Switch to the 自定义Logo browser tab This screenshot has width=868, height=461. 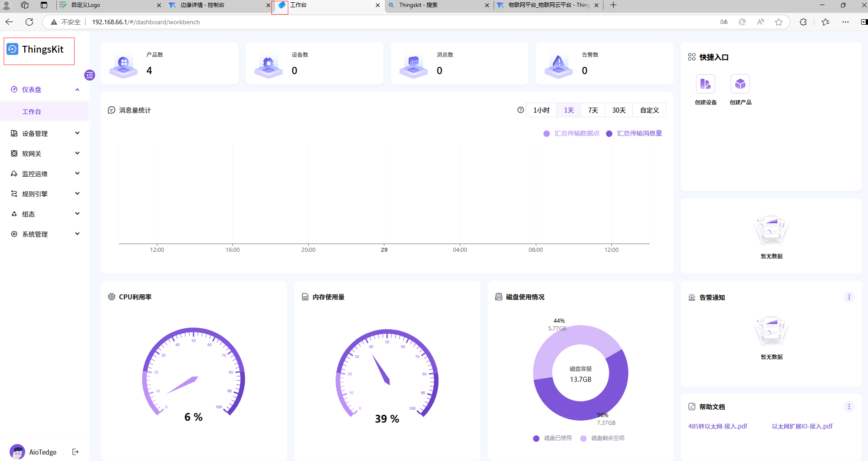pos(110,5)
